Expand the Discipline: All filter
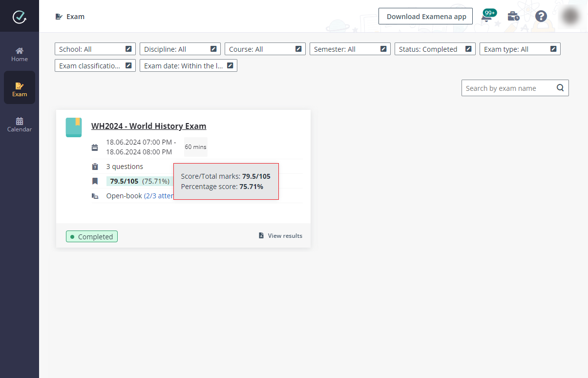This screenshot has width=588, height=378. (180, 49)
